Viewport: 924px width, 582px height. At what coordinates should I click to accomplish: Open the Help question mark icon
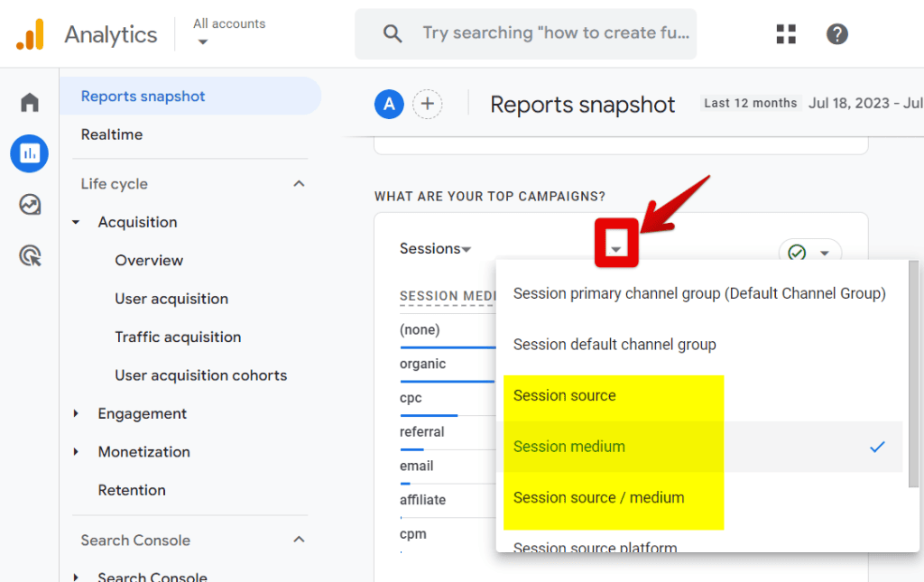point(836,33)
